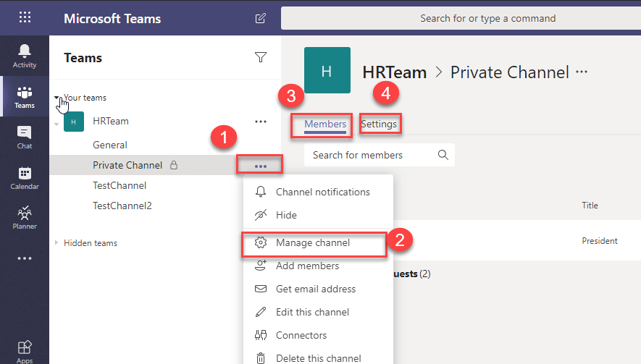The width and height of the screenshot is (641, 364).
Task: Collapse the HRTeam channel list arrow
Action: point(57,123)
